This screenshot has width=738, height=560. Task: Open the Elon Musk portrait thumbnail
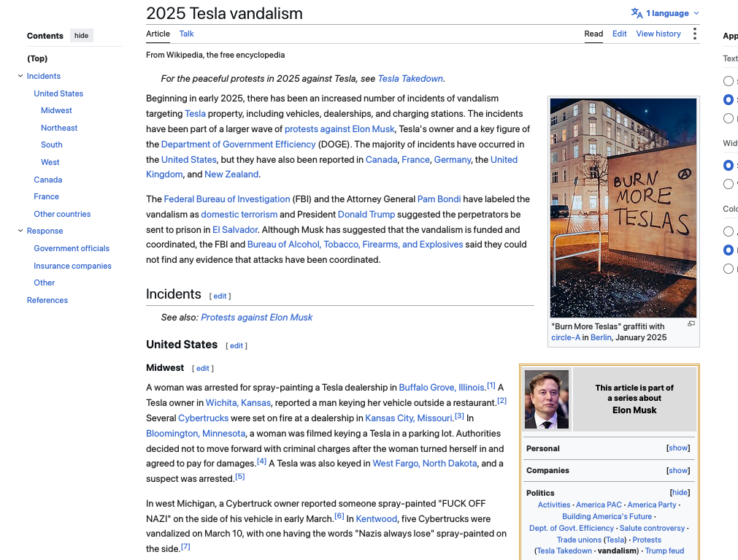pos(547,399)
